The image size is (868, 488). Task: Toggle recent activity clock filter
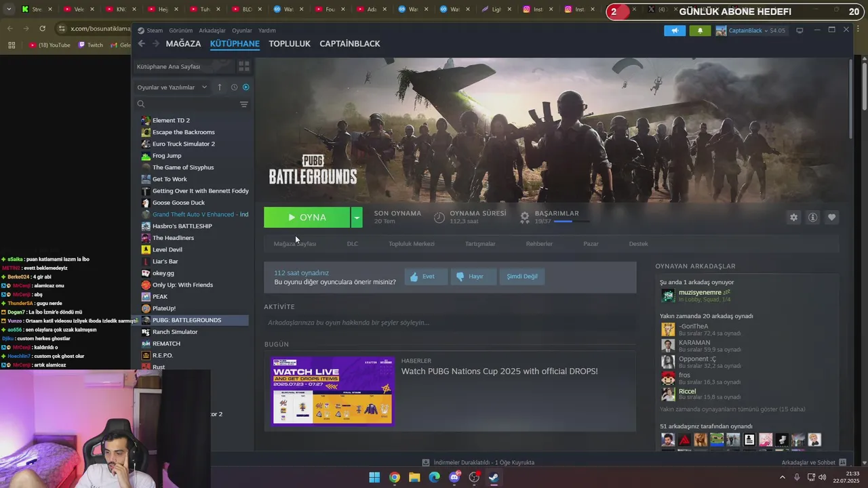click(x=234, y=87)
